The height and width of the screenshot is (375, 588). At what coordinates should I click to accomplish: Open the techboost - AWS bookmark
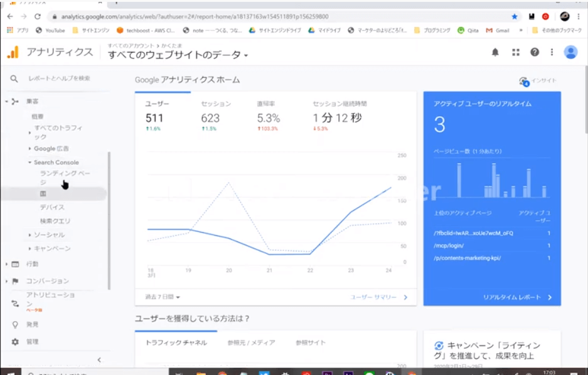[146, 30]
